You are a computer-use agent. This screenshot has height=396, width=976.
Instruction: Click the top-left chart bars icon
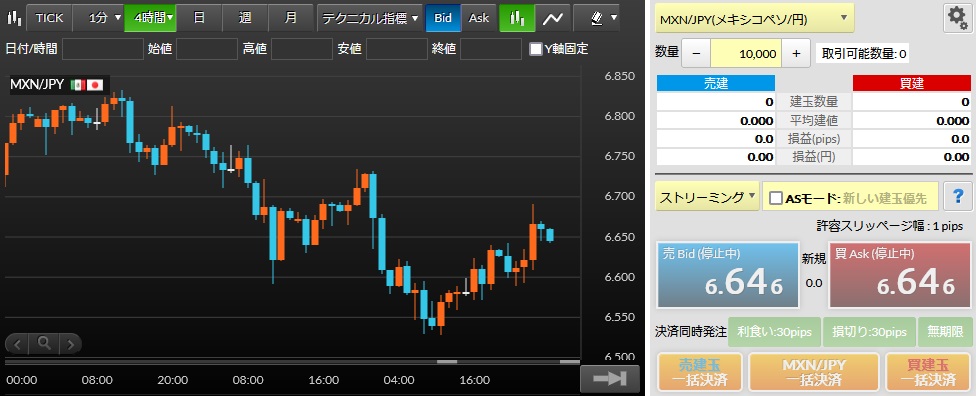[13, 18]
